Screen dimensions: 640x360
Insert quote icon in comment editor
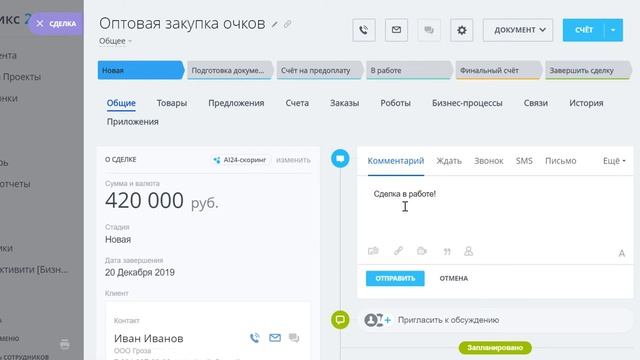pos(447,252)
